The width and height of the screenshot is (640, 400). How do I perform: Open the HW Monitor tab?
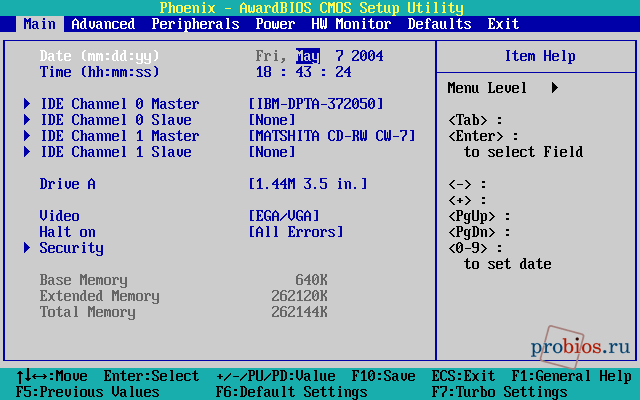[x=351, y=24]
